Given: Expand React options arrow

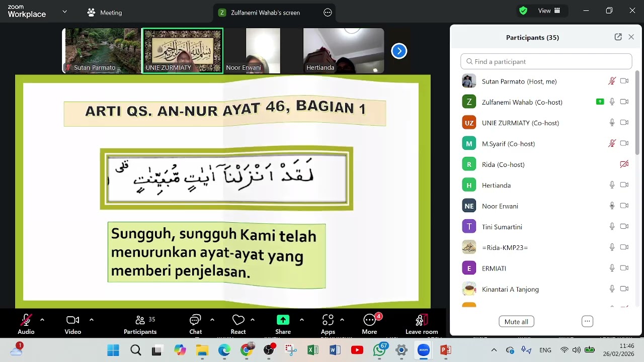Looking at the screenshot, I should pyautogui.click(x=253, y=320).
